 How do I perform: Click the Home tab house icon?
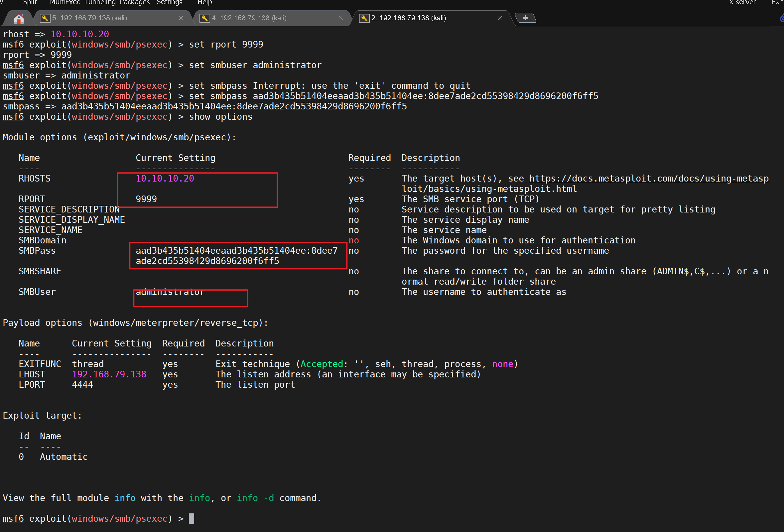(19, 18)
